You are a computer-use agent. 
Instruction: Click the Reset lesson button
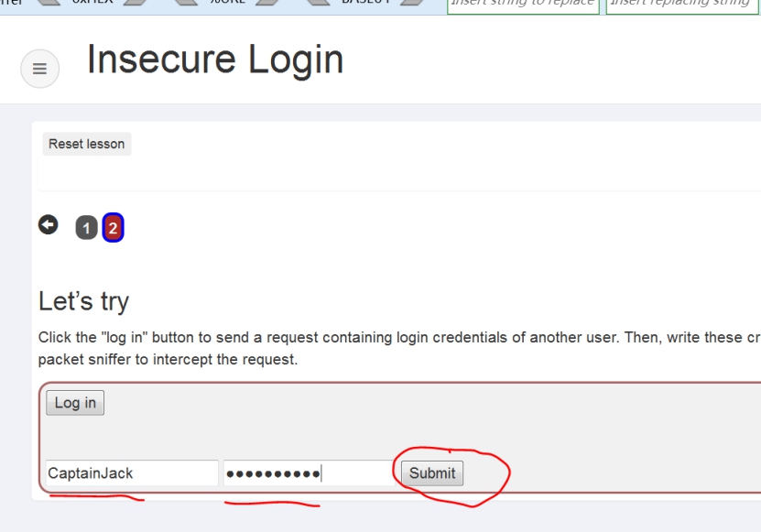coord(87,144)
